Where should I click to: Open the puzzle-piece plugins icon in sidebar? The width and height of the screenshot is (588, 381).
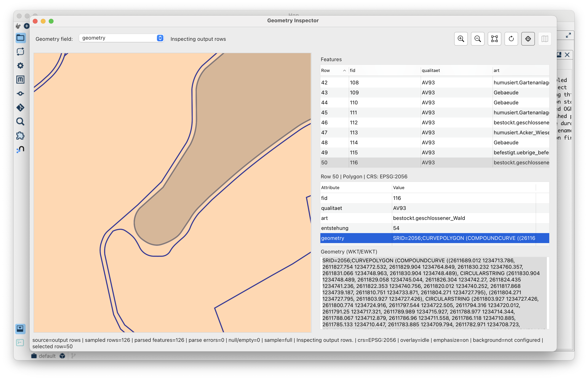click(20, 136)
